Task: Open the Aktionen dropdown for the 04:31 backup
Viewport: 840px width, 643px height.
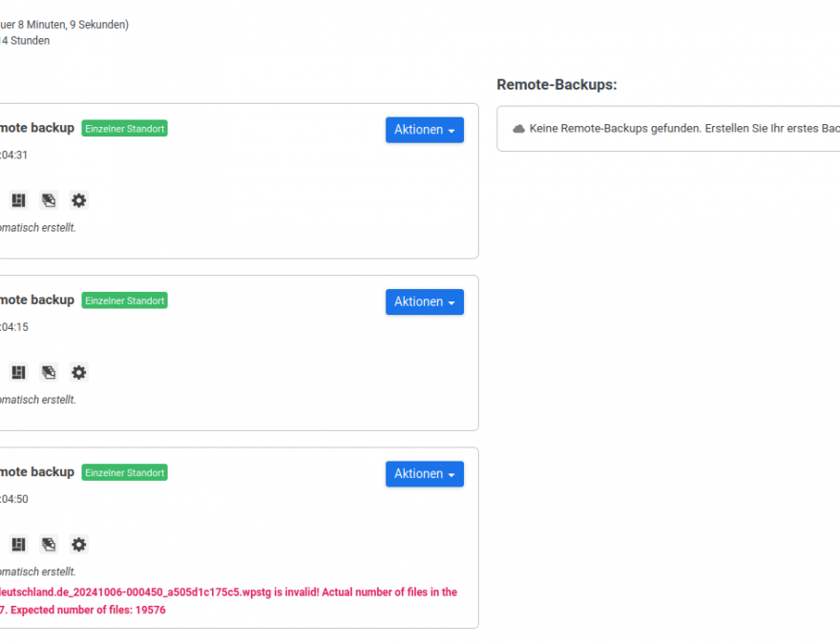Action: (x=424, y=130)
